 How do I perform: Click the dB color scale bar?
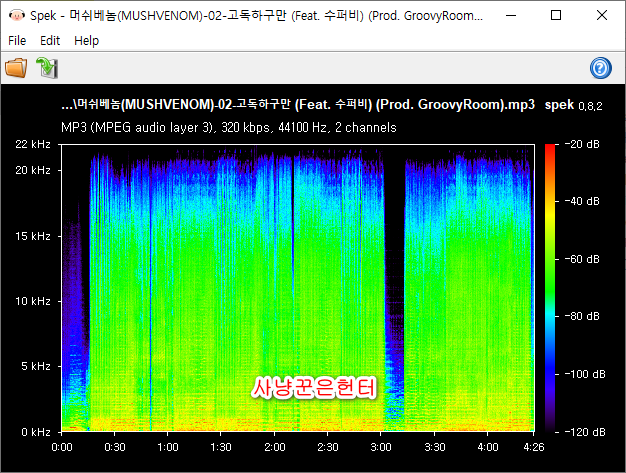tap(550, 288)
